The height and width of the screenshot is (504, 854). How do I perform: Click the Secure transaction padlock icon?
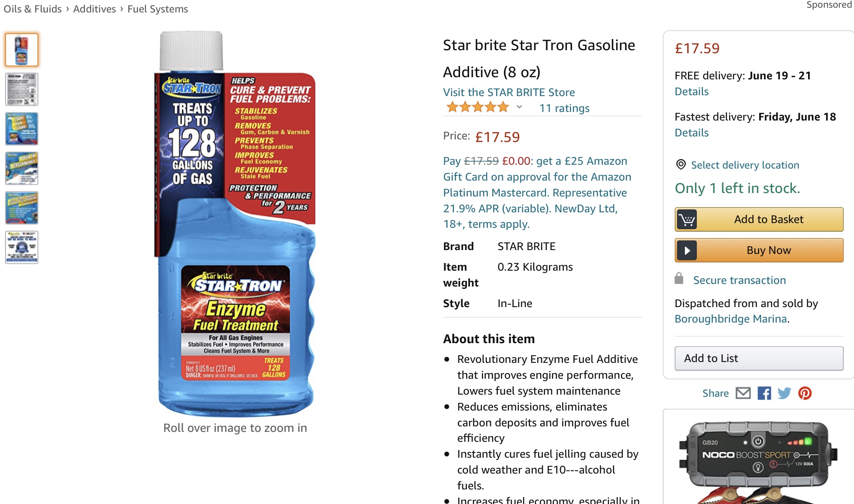coord(679,278)
